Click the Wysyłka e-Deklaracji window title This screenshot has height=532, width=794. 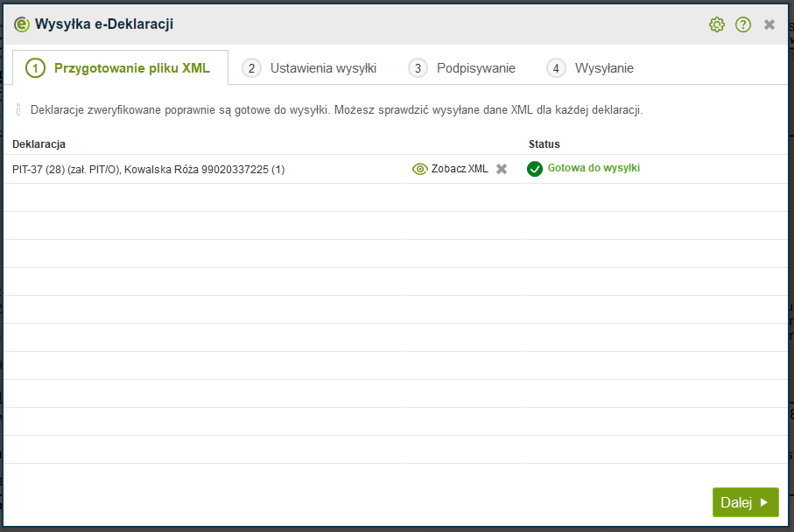coord(104,24)
